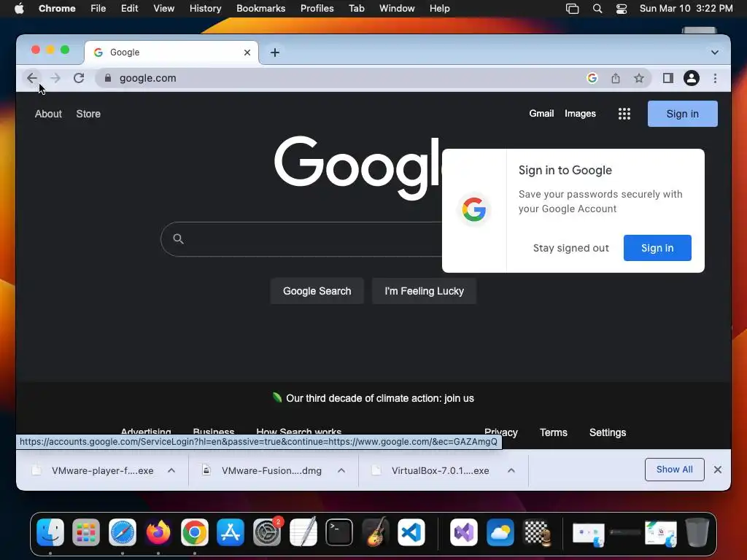
Task: Launch Firefox from the Dock
Action: (158, 532)
